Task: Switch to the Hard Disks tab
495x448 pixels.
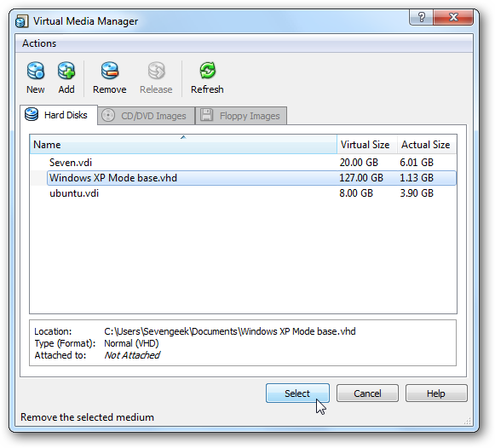Action: (x=59, y=115)
